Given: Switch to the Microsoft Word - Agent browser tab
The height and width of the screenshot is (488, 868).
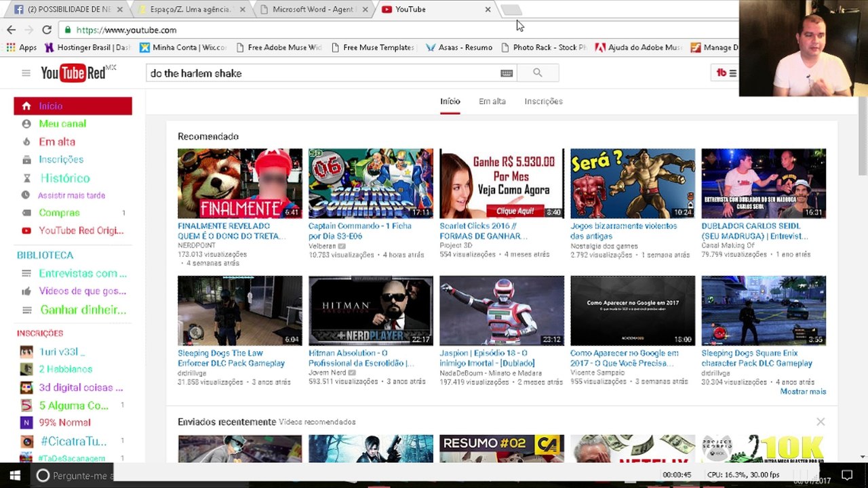Looking at the screenshot, I should tap(315, 9).
